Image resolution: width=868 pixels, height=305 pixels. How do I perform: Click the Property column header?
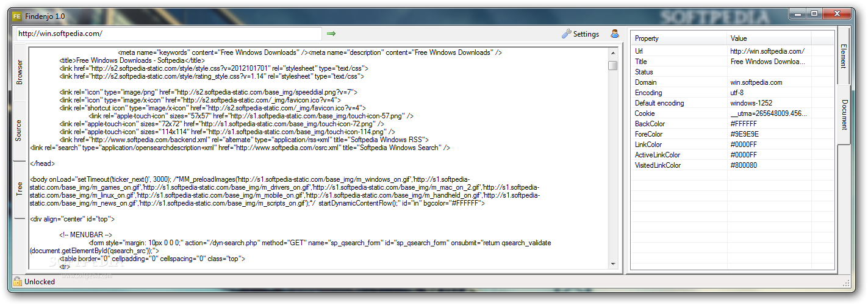679,38
